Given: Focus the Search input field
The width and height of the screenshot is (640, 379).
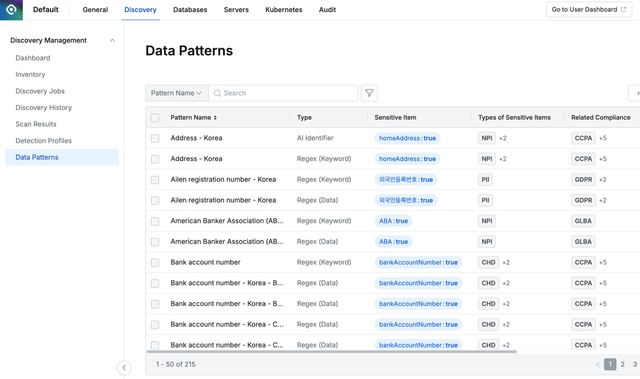Looking at the screenshot, I should coord(283,93).
